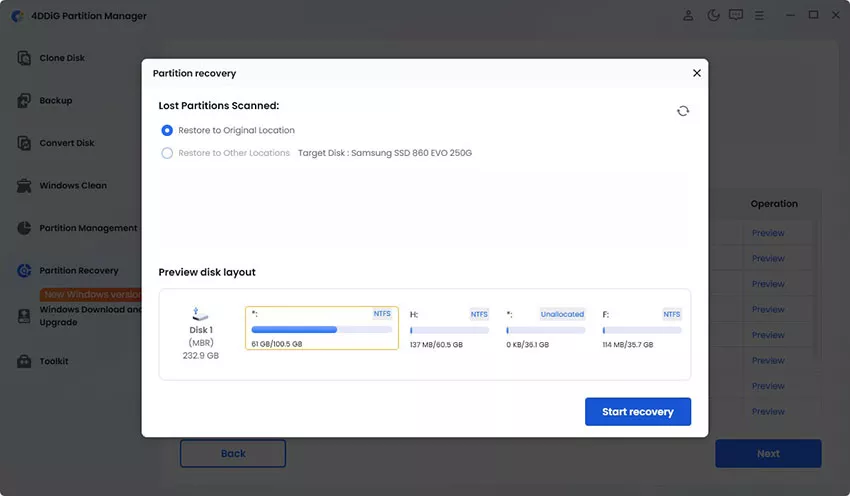Open the hamburger menu icon

click(x=759, y=16)
